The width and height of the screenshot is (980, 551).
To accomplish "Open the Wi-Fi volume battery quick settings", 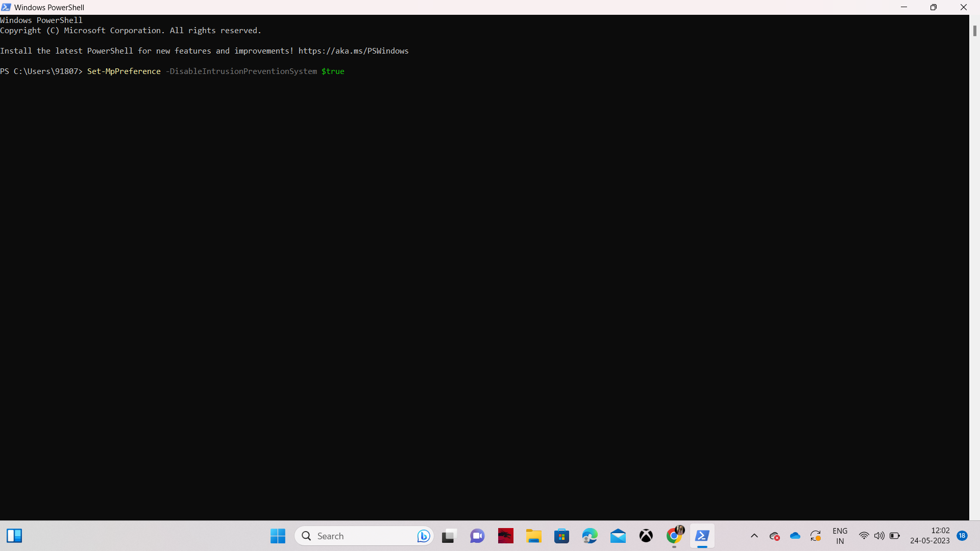I will click(x=879, y=536).
